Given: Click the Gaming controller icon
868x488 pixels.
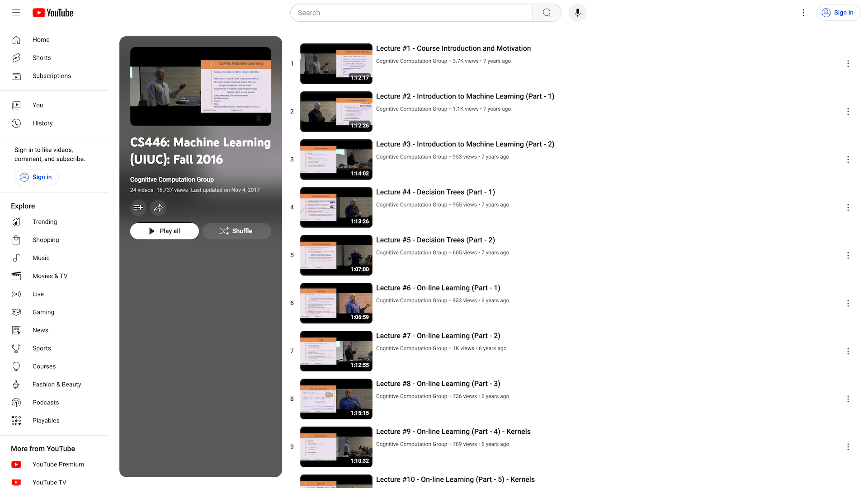Looking at the screenshot, I should point(16,312).
